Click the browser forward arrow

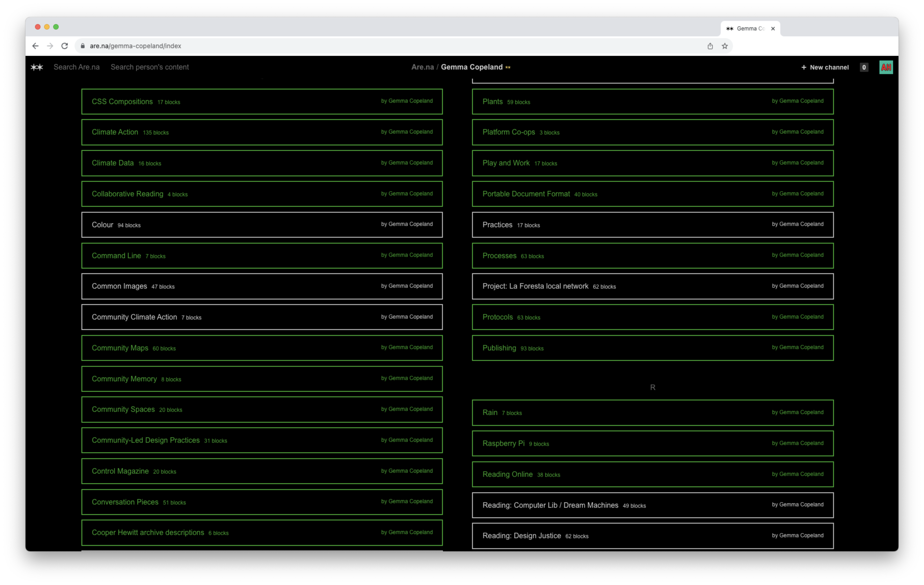(x=50, y=46)
